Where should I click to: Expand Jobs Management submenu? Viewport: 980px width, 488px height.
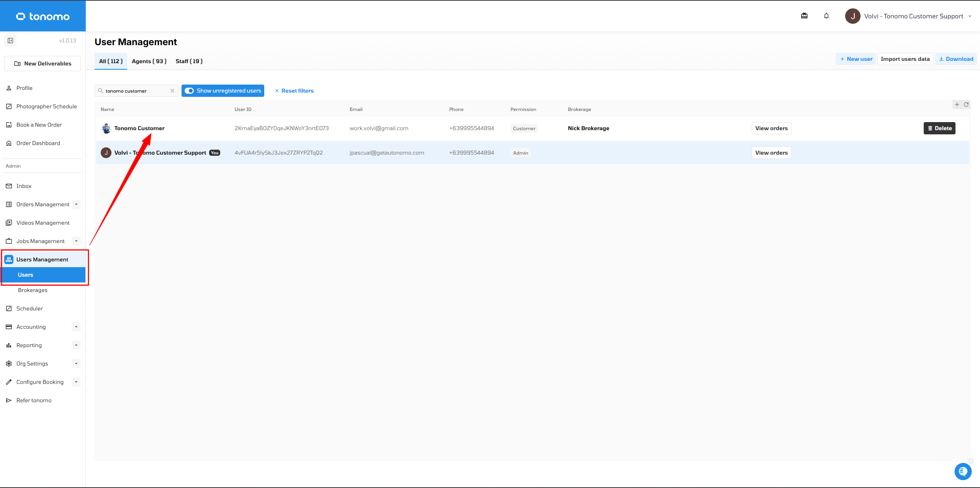point(76,241)
